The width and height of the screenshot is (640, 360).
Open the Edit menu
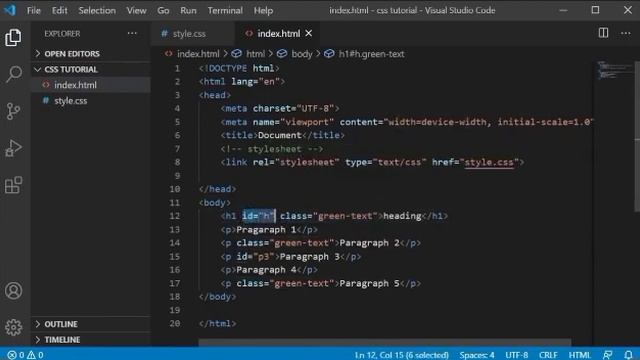tap(59, 10)
